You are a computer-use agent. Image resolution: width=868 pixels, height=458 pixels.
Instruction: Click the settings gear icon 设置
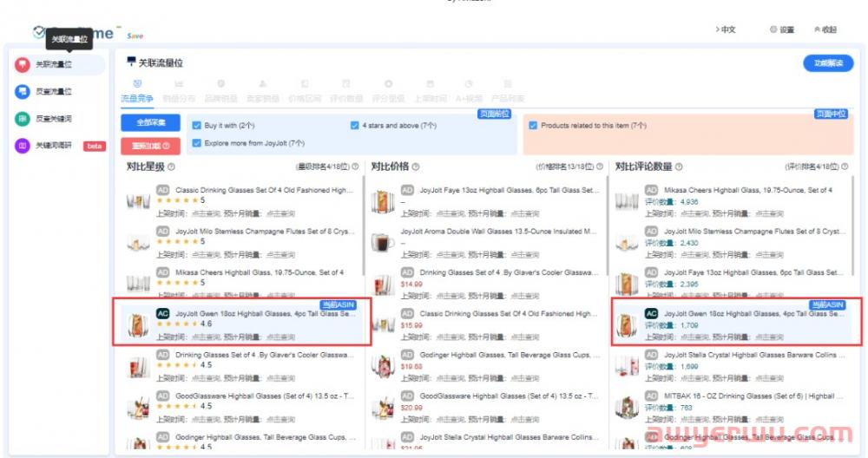click(x=773, y=29)
